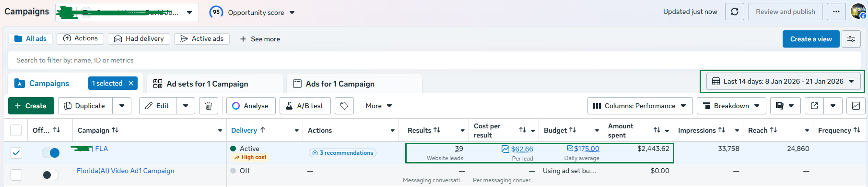The height and width of the screenshot is (187, 868).
Task: Click the Opportunity score 95 badge
Action: 217,12
